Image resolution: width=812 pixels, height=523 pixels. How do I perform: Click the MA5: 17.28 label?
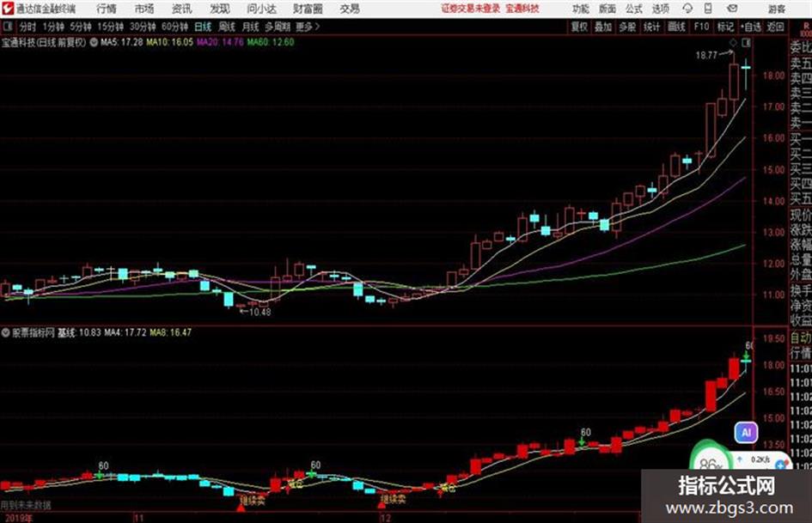click(121, 42)
